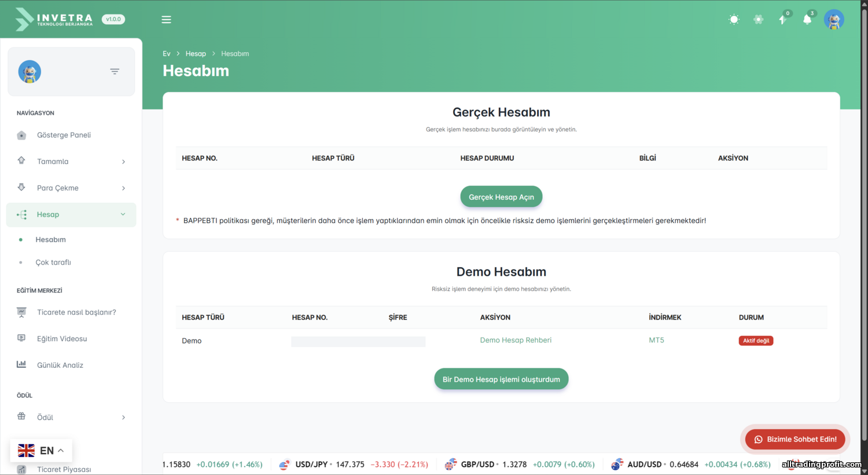Open the Demo Hesap Rehberi link

[516, 341]
